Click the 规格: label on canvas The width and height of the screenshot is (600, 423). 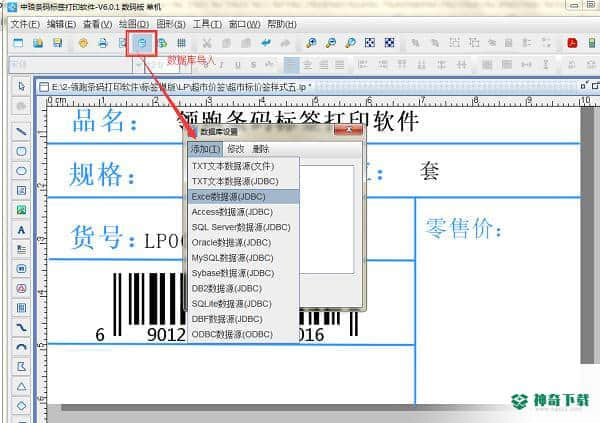pyautogui.click(x=102, y=174)
